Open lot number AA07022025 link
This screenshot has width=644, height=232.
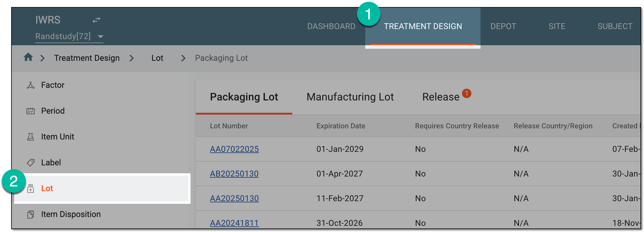tap(234, 149)
